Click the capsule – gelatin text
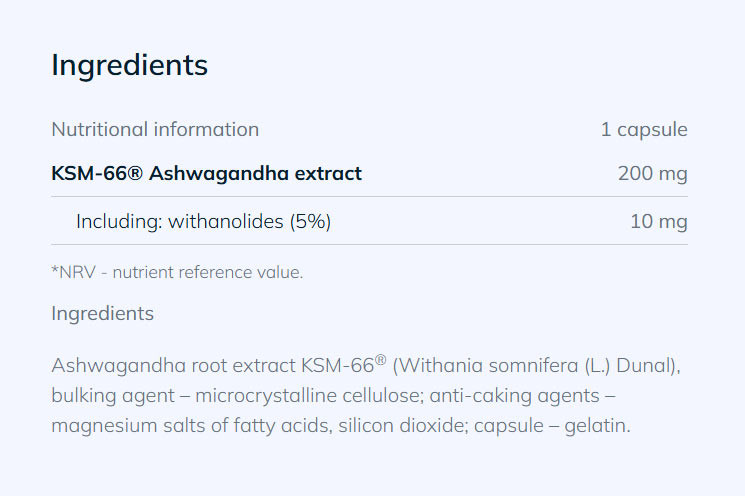The image size is (745, 496). click(567, 426)
